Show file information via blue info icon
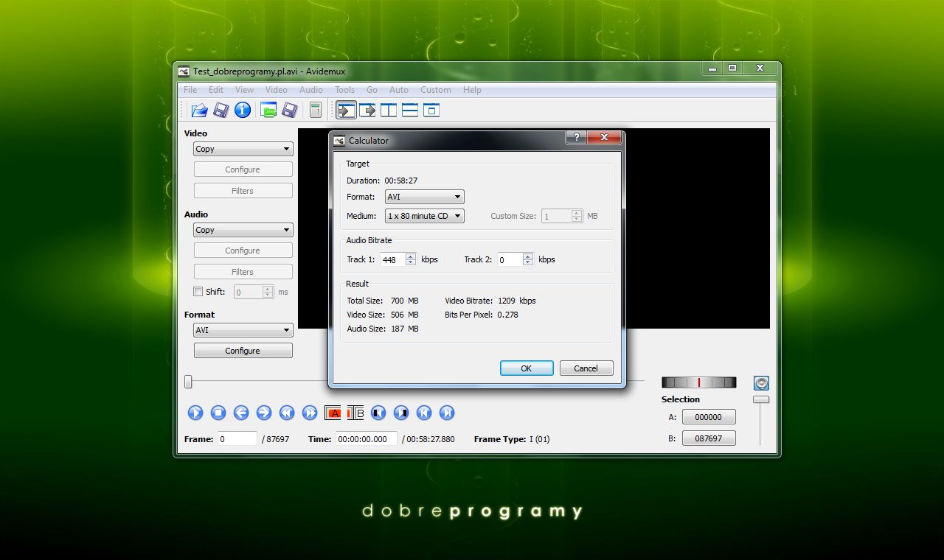The width and height of the screenshot is (944, 560). coord(243,111)
